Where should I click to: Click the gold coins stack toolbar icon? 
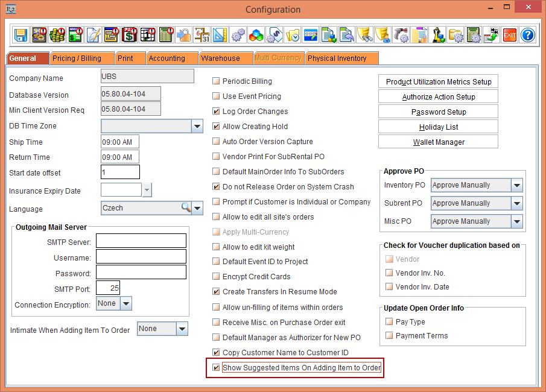tap(57, 34)
